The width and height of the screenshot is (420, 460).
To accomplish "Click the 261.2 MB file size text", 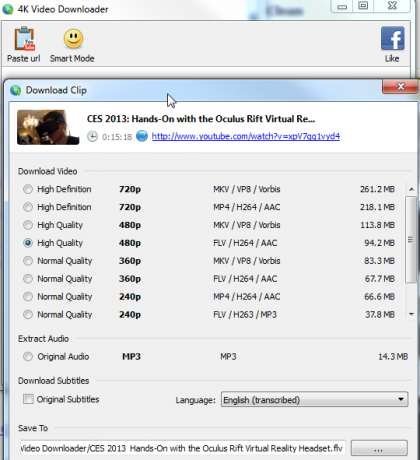I will point(377,189).
